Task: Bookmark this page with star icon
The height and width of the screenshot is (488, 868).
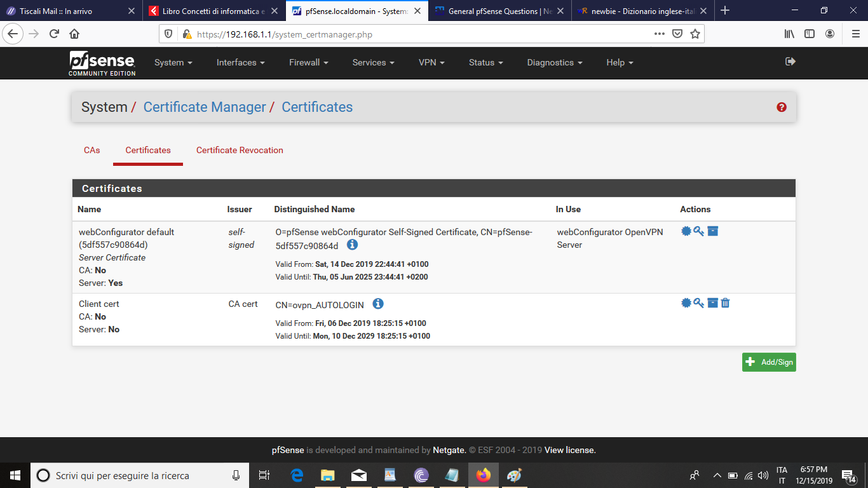Action: pos(695,34)
